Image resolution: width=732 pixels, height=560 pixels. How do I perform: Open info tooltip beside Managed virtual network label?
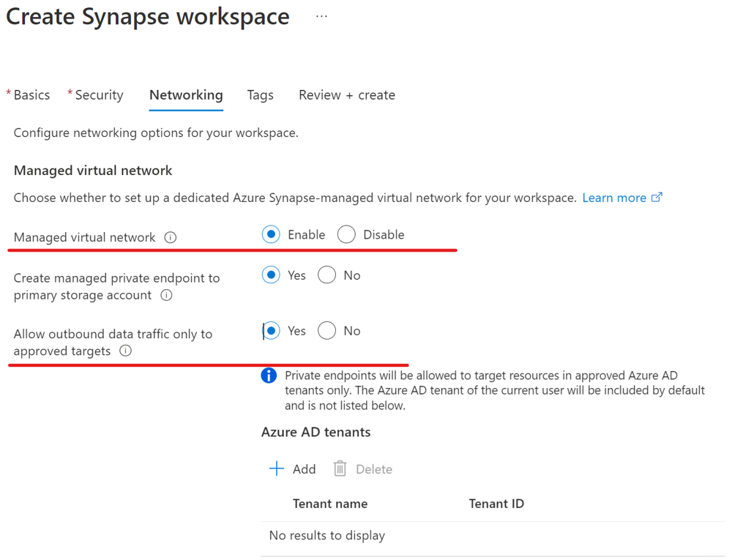click(171, 237)
